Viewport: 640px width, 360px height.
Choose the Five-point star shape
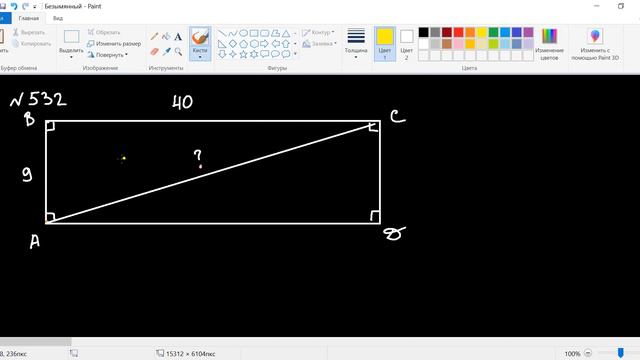(243, 54)
